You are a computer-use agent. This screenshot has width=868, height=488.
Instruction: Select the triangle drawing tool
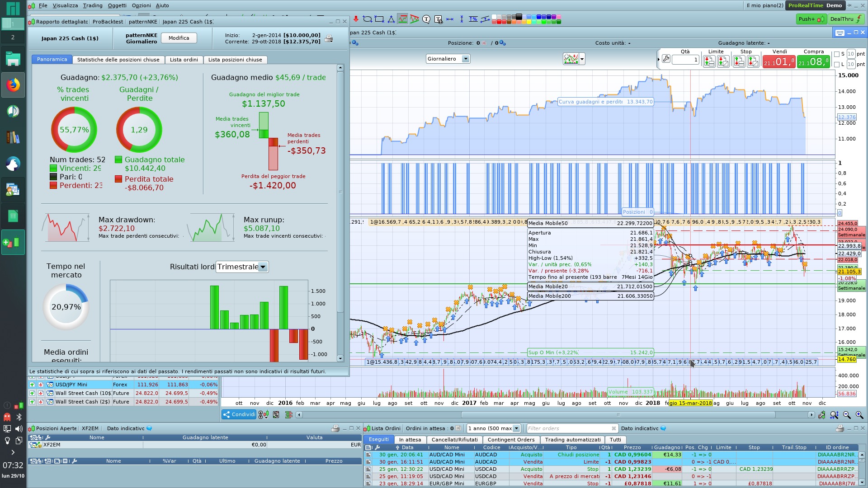[x=391, y=19]
